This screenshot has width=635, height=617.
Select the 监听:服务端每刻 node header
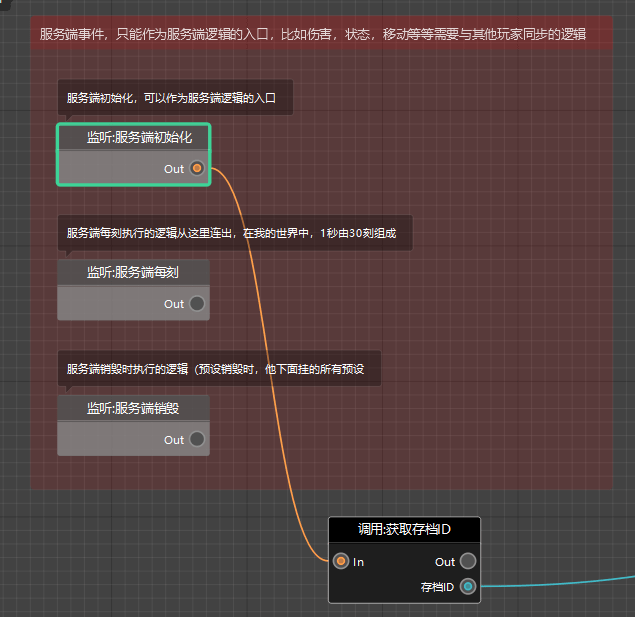[x=134, y=272]
